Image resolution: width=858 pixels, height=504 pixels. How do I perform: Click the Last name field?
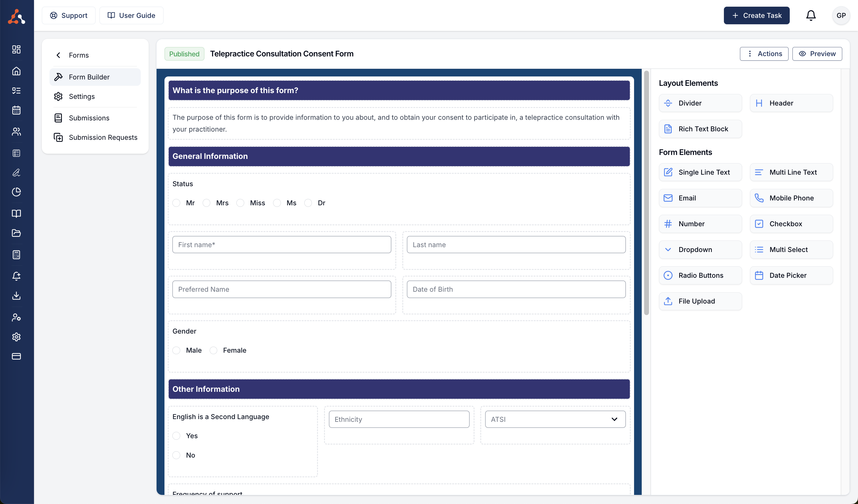pyautogui.click(x=516, y=245)
